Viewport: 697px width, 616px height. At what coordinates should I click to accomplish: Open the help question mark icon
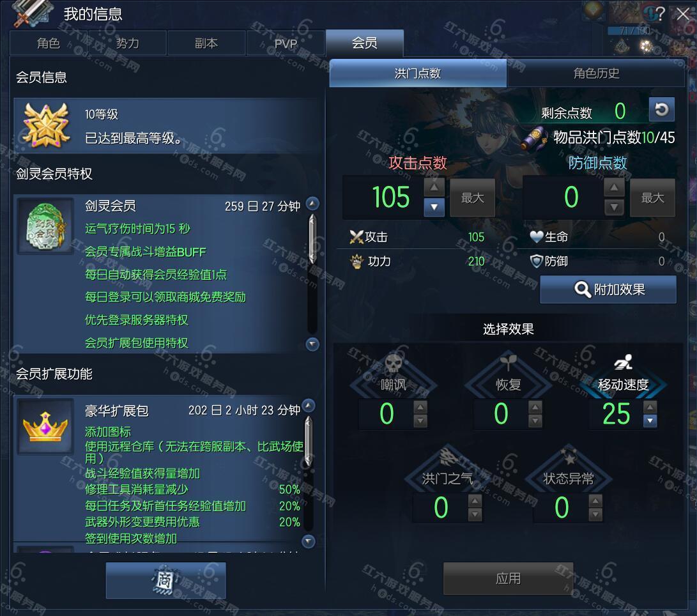(661, 14)
